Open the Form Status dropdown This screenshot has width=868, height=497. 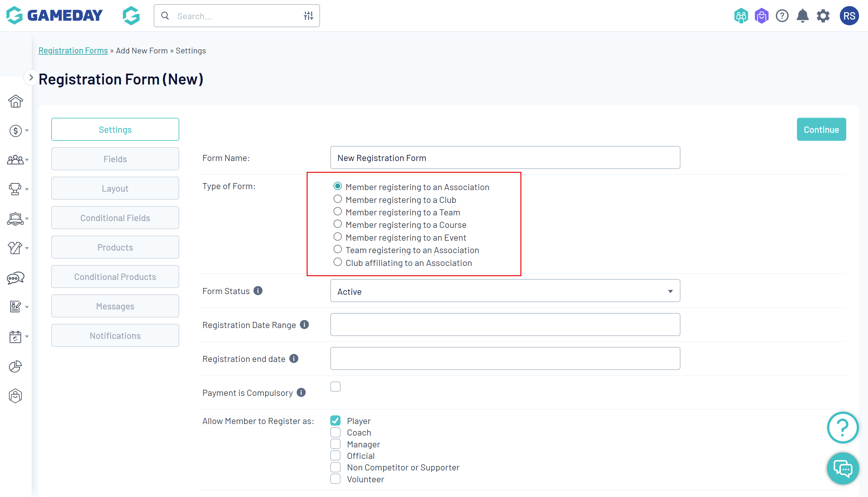505,291
